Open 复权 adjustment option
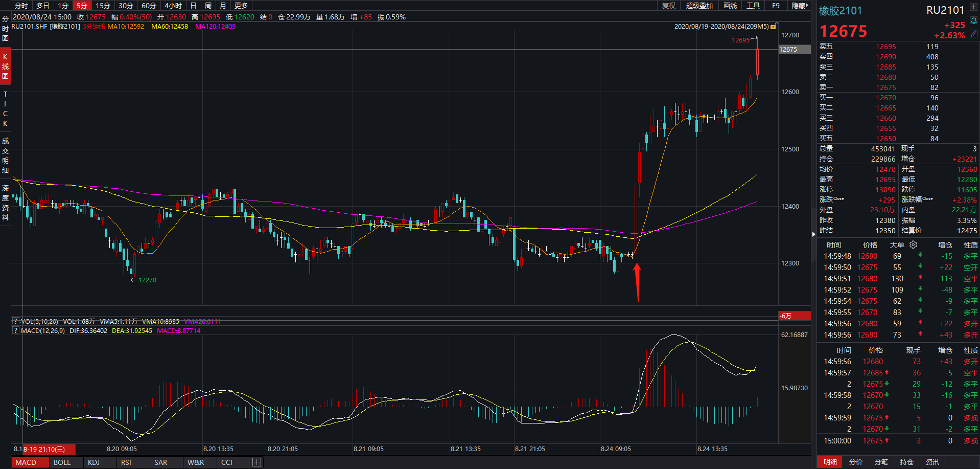This screenshot has height=469, width=980. [669, 6]
